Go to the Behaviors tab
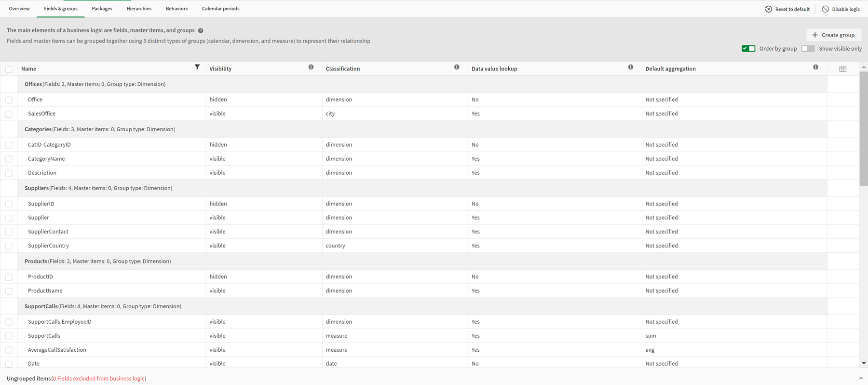 coord(177,9)
